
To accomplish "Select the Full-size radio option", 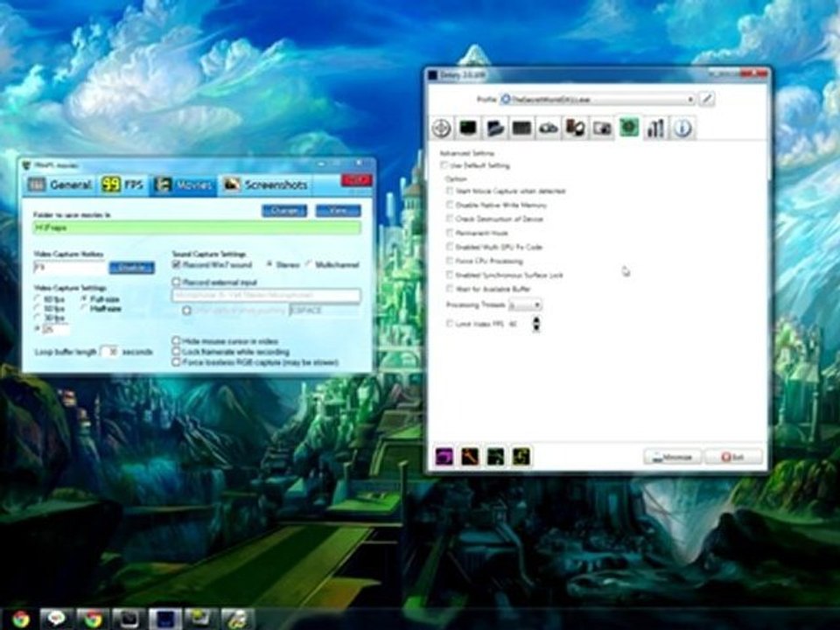I will [84, 298].
